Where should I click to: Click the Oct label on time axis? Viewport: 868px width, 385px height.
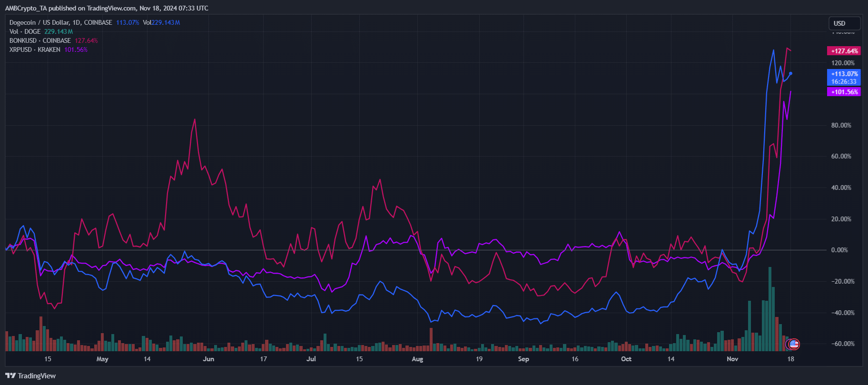click(626, 359)
